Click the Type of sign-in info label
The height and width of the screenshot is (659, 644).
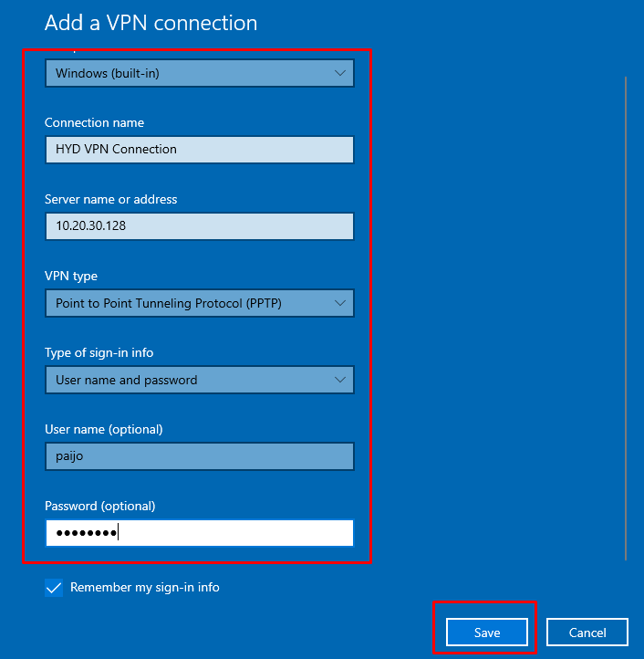click(x=105, y=352)
